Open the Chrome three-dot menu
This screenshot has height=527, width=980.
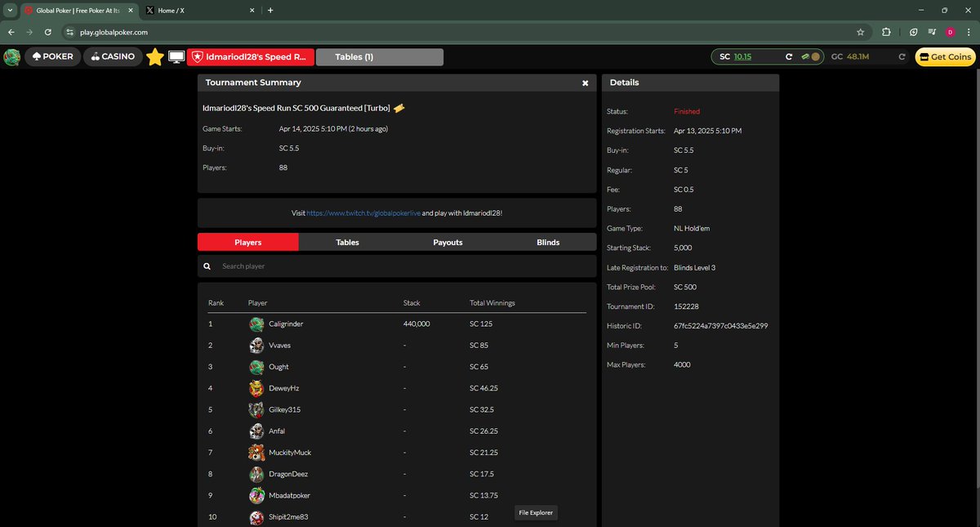969,32
